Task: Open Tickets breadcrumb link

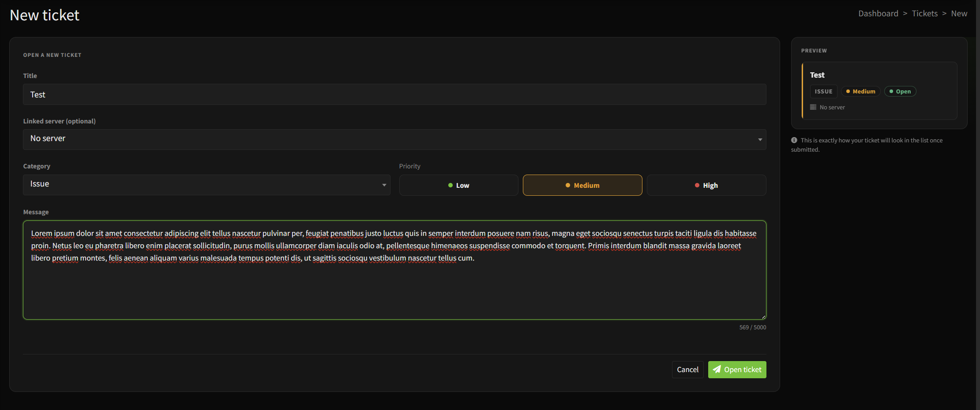Action: pos(924,14)
